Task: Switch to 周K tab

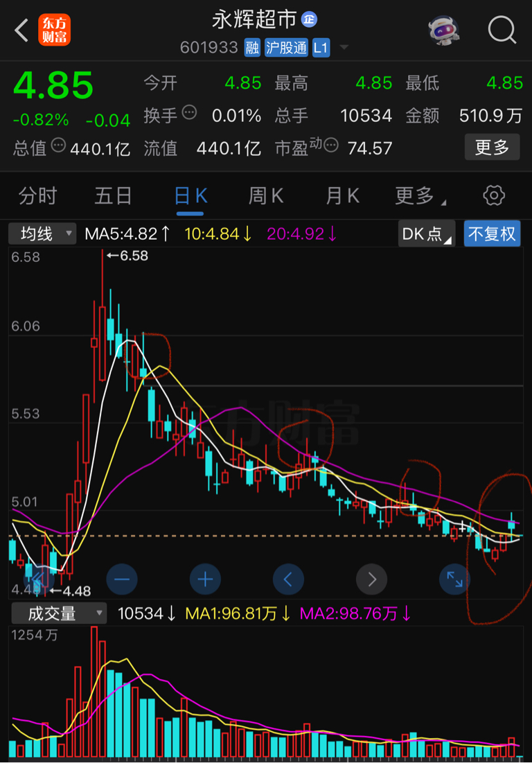Action: pos(265,196)
